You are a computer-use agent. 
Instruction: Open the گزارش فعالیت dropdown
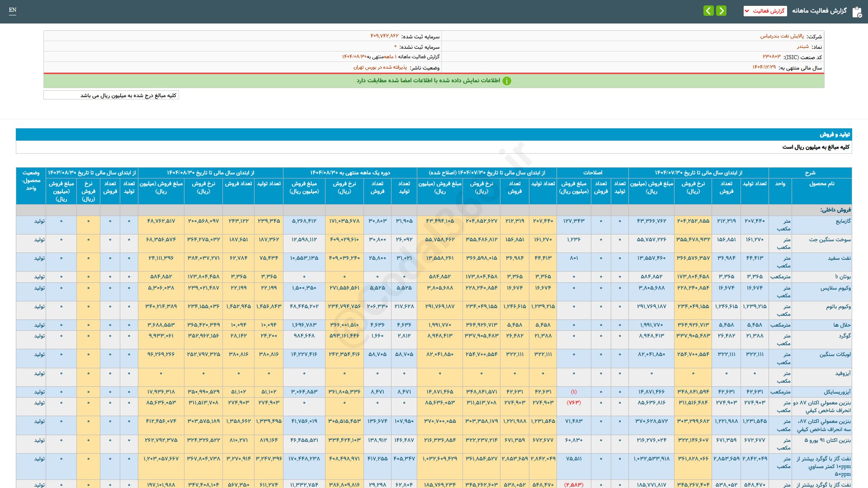[765, 11]
